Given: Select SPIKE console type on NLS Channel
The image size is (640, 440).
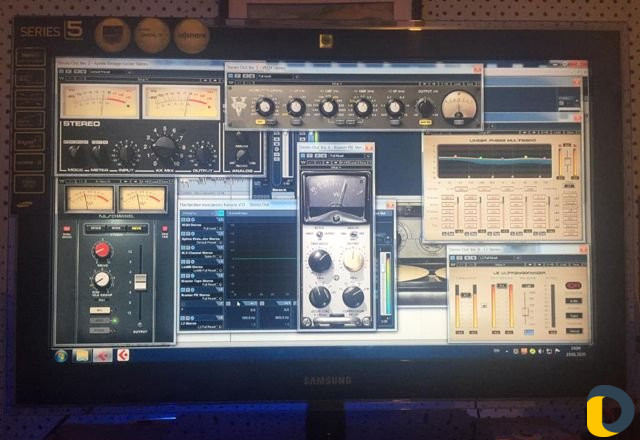Looking at the screenshot, I should [96, 229].
